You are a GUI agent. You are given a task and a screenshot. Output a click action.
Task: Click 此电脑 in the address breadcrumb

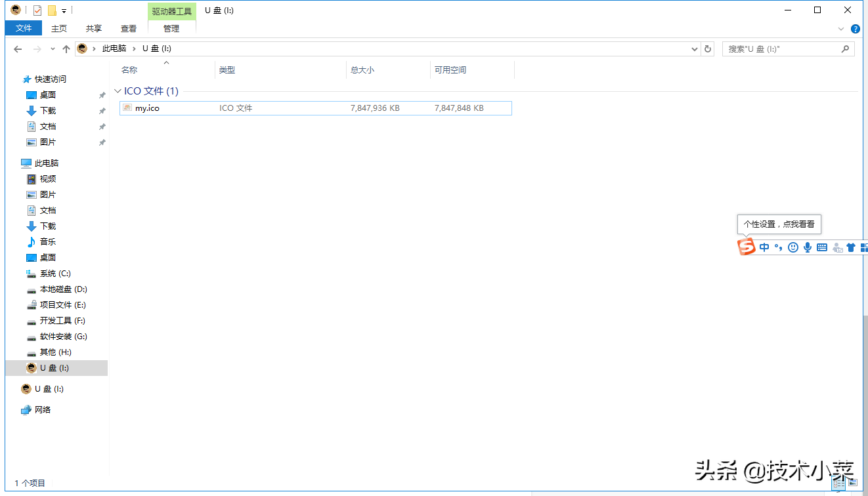tap(114, 49)
